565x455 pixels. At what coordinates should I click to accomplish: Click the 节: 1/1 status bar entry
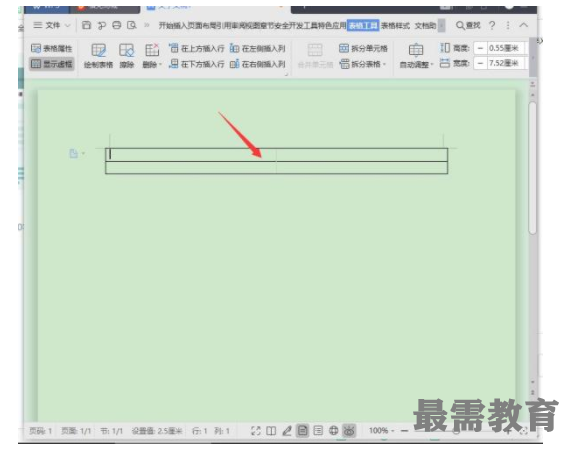pos(111,431)
